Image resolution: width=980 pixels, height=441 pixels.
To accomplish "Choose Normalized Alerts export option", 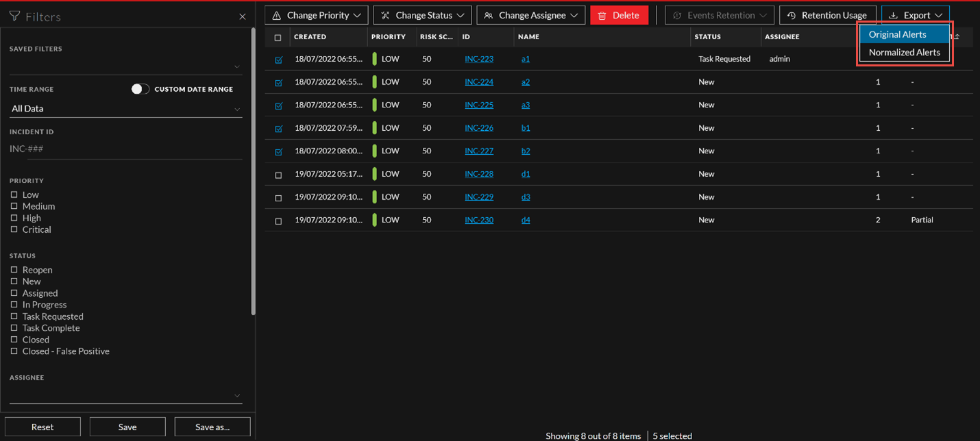I will 904,52.
